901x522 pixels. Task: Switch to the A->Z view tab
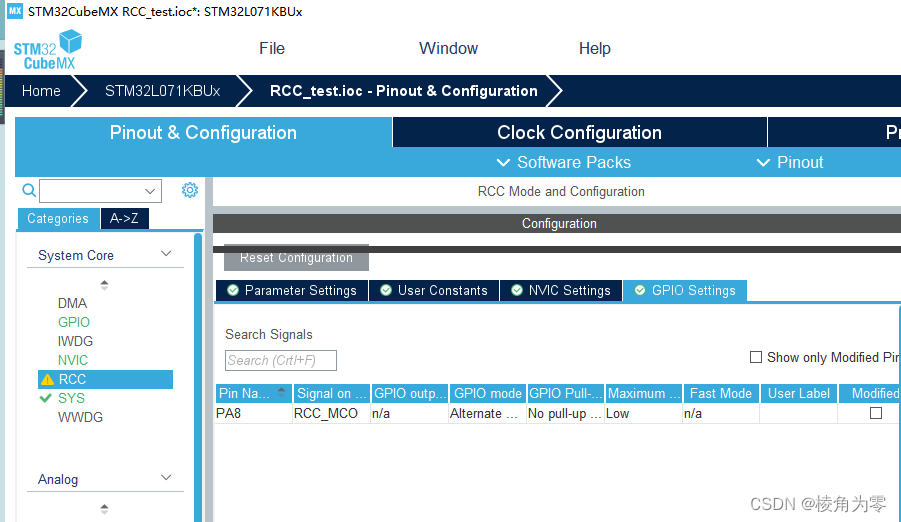[125, 218]
